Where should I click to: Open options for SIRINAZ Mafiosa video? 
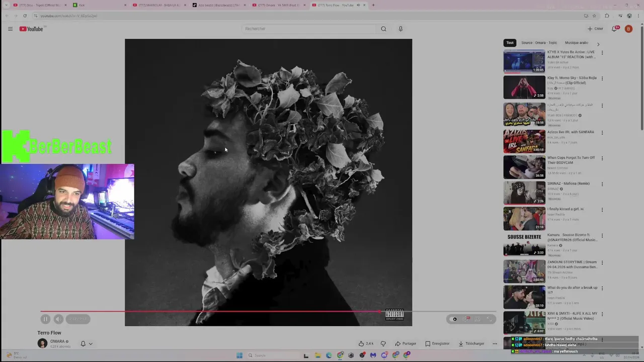click(602, 184)
